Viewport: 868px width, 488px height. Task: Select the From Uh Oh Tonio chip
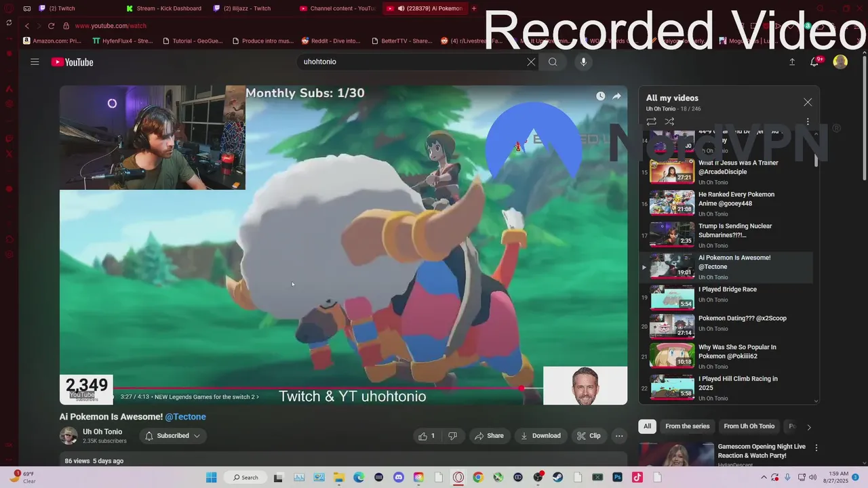tap(749, 426)
